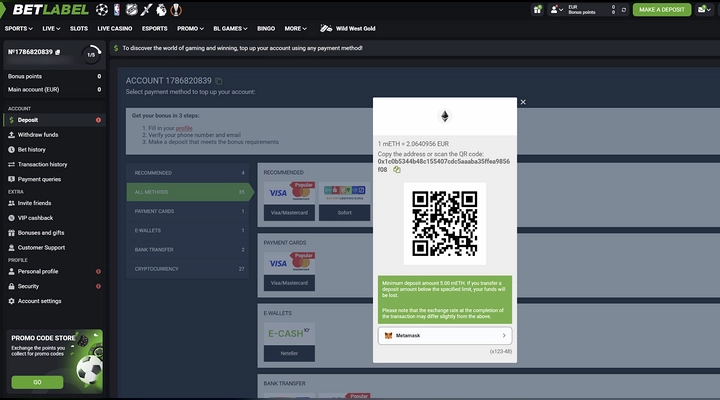This screenshot has height=400, width=720.
Task: Choose Visa/Mastercard under Payment Cards
Action: click(x=289, y=271)
